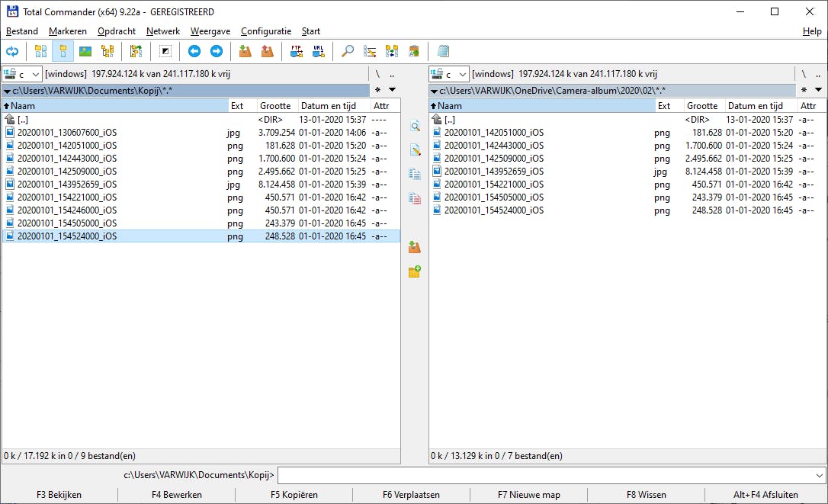The image size is (828, 504).
Task: Go back with the blue left arrow
Action: 194,51
